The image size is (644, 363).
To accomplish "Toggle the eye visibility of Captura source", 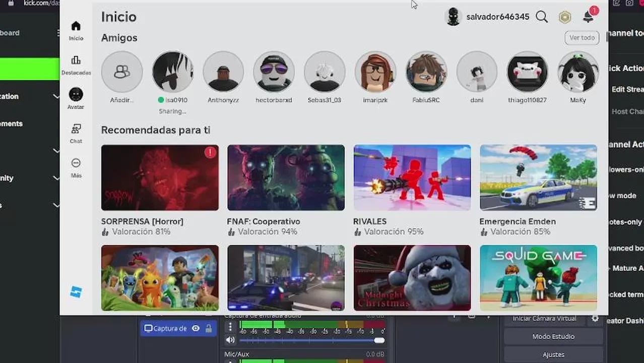I will pos(196,328).
